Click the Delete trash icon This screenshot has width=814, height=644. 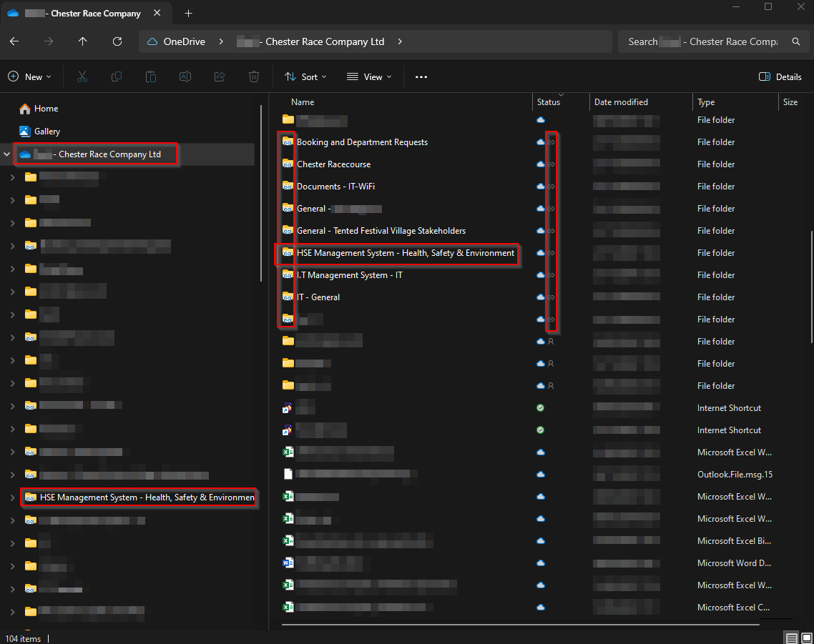[x=254, y=76]
